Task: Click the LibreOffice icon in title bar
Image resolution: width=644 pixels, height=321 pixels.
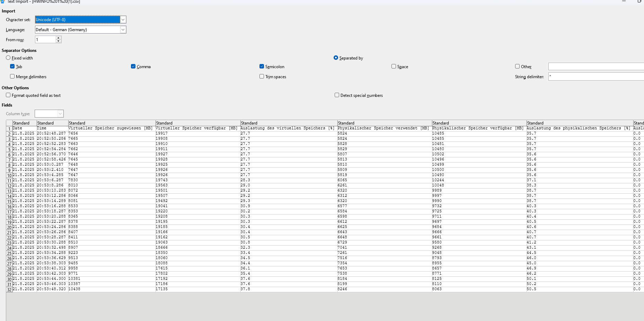Action: 2,1
